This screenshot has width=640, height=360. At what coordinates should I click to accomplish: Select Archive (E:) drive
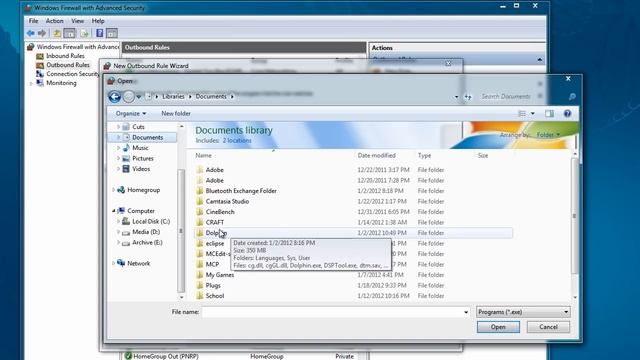[x=143, y=242]
